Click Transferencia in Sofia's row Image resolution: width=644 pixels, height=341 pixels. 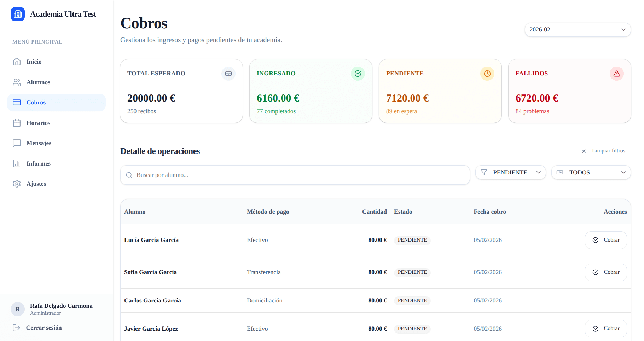coord(264,272)
